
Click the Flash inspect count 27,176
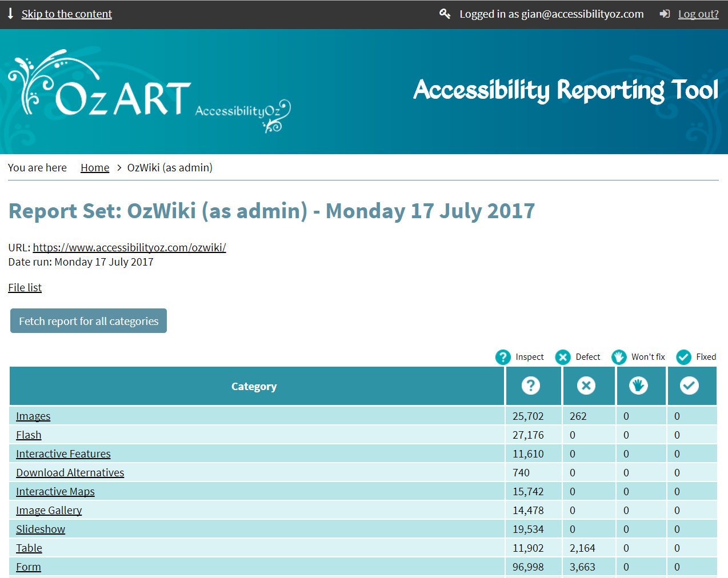pos(528,435)
